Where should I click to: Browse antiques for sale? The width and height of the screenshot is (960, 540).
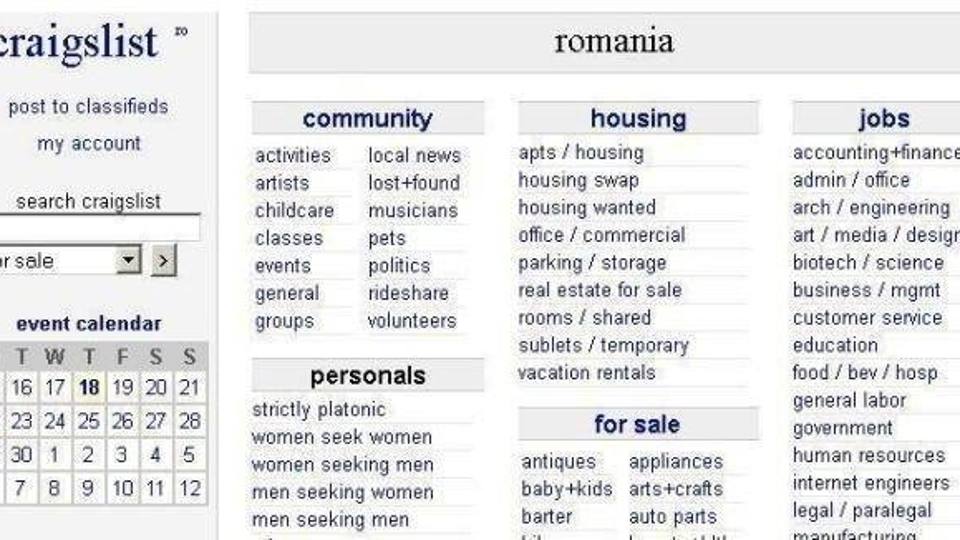coord(558,462)
